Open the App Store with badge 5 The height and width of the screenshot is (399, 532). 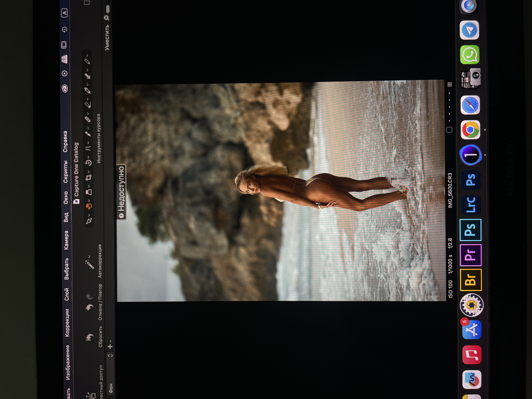point(472,329)
